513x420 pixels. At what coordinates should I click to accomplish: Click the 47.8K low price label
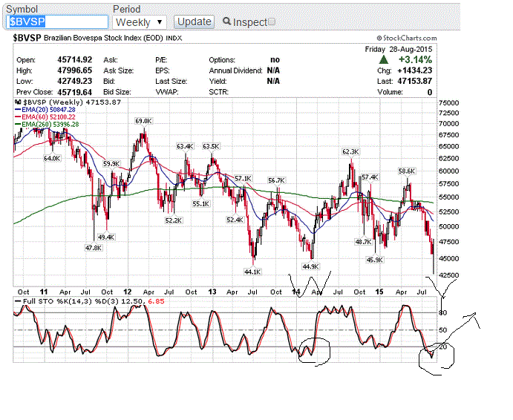pyautogui.click(x=93, y=248)
